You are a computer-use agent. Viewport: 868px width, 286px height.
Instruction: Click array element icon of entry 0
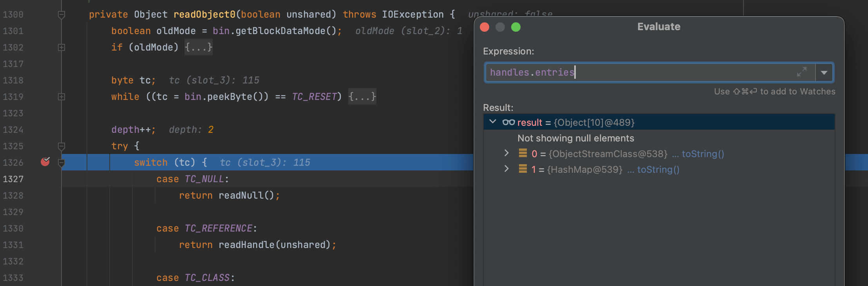tap(523, 153)
